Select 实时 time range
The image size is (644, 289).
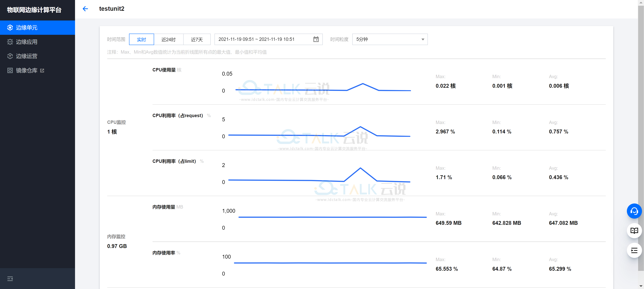pyautogui.click(x=141, y=39)
